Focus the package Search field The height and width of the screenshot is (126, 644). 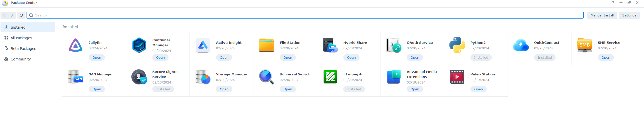(303, 15)
